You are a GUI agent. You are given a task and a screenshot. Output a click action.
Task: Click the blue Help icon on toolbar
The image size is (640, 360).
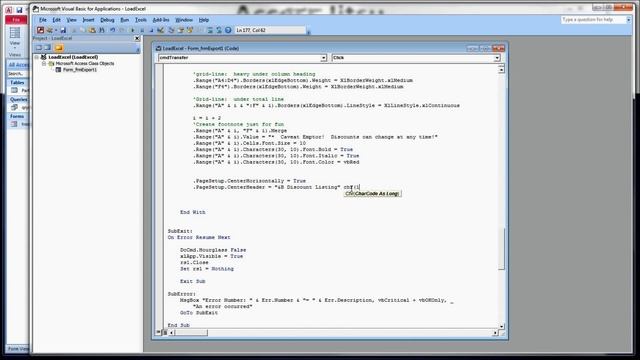(228, 30)
